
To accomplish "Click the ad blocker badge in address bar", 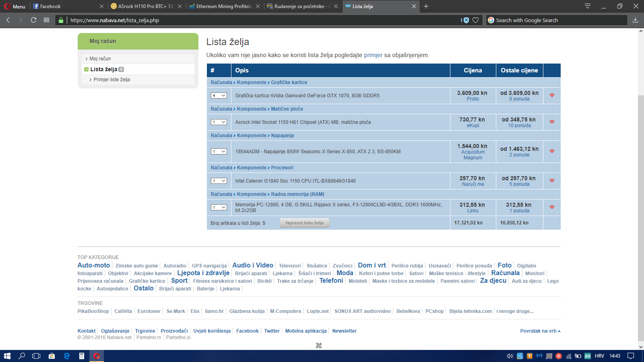I will pos(465,20).
